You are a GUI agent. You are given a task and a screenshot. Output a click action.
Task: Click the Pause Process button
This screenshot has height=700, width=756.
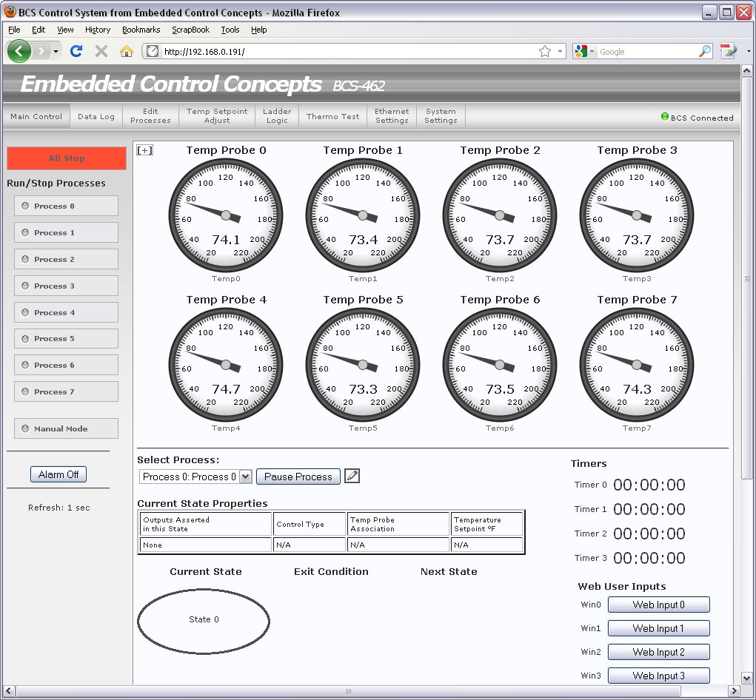[298, 477]
